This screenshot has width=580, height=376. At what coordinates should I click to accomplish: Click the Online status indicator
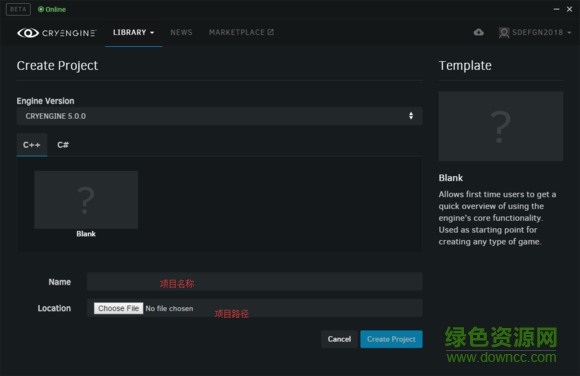coord(52,9)
